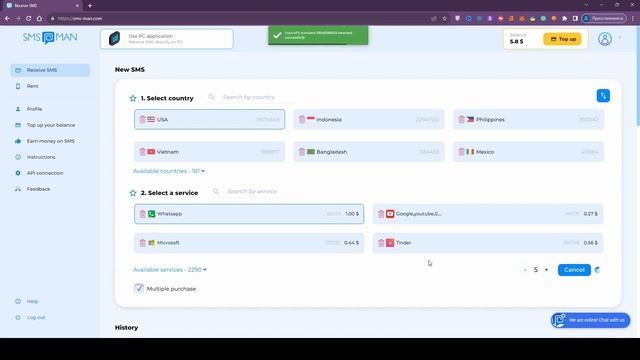Image resolution: width=640 pixels, height=360 pixels.
Task: Open the Rent section
Action: (32, 86)
